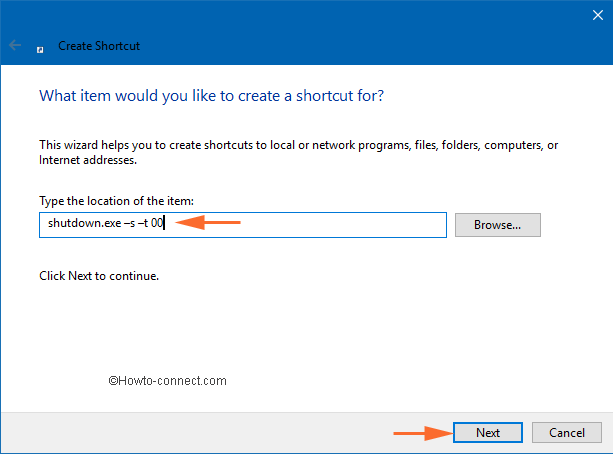Cancel the shortcut wizard
This screenshot has height=454, width=613.
click(567, 432)
